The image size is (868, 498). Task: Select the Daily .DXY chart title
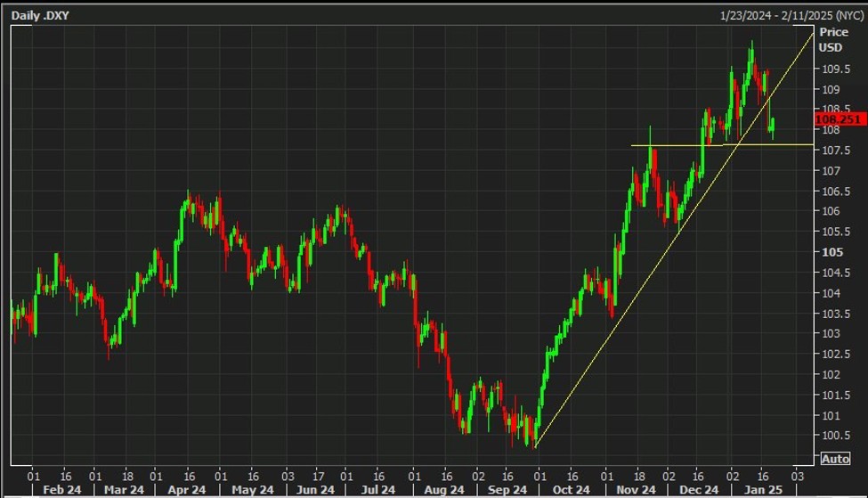(42, 15)
